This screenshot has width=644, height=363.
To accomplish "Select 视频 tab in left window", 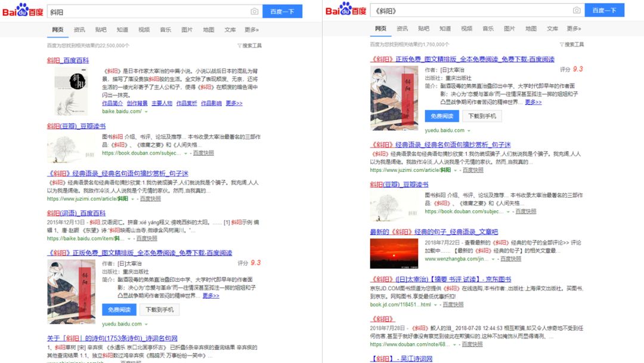I will point(144,30).
